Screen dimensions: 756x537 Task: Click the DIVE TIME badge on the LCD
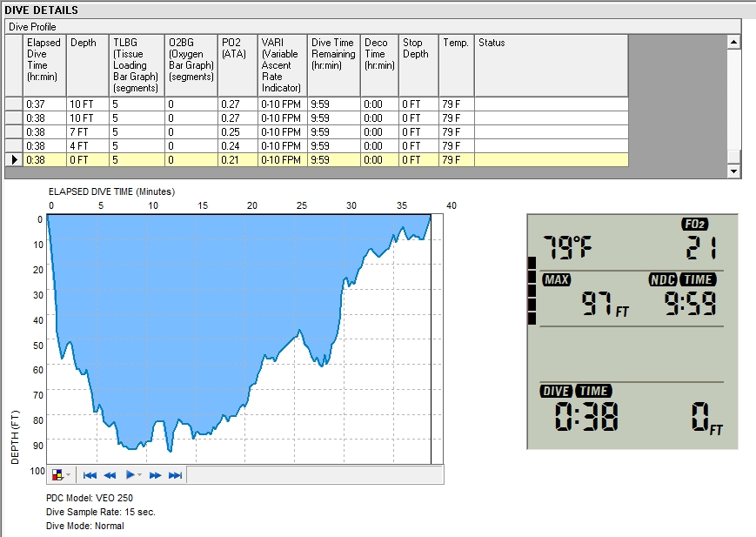[576, 391]
